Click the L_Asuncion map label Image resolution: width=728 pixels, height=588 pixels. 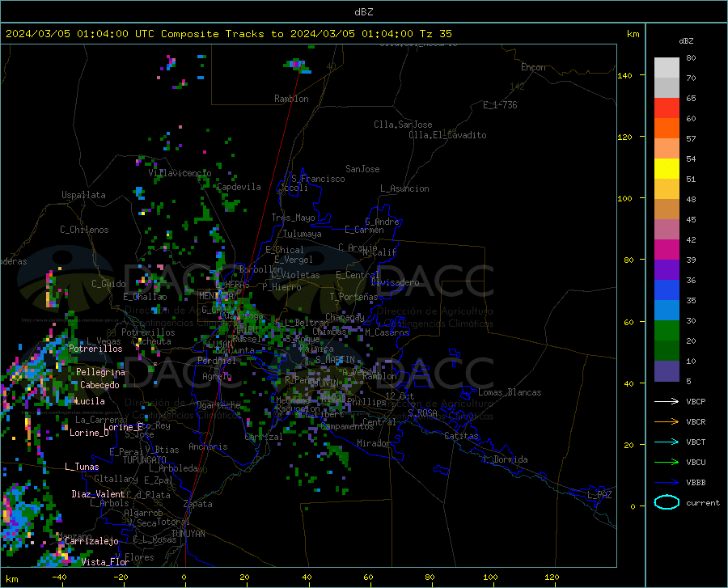[404, 188]
